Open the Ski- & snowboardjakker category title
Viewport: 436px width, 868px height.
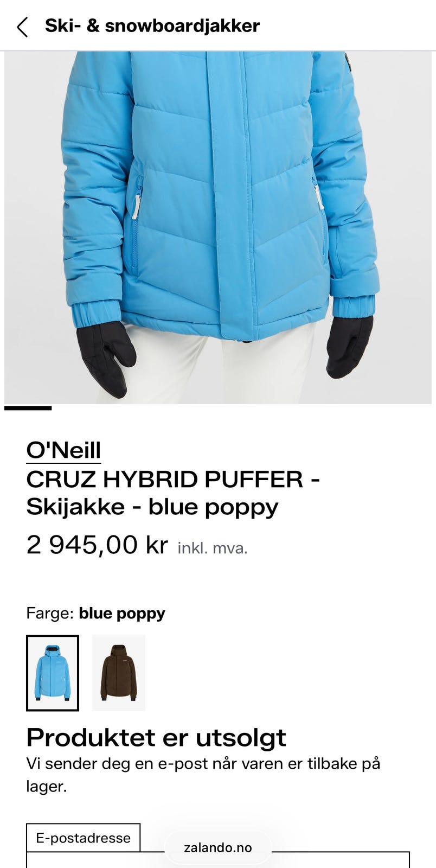152,25
